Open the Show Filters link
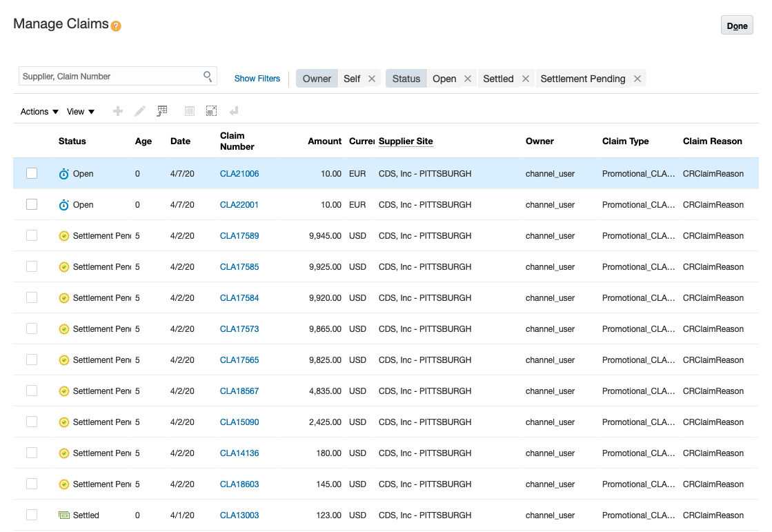Viewport: 772px width, 532px height. [x=257, y=78]
